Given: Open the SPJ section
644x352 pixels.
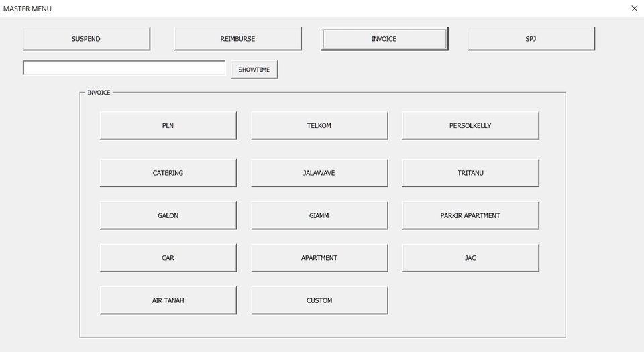Looking at the screenshot, I should [531, 39].
